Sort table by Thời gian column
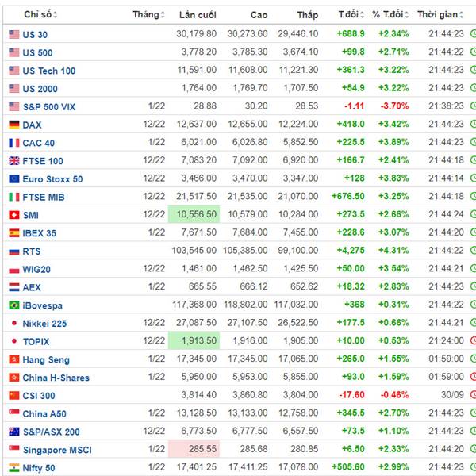Screen dimensions: 476x476 point(440,14)
